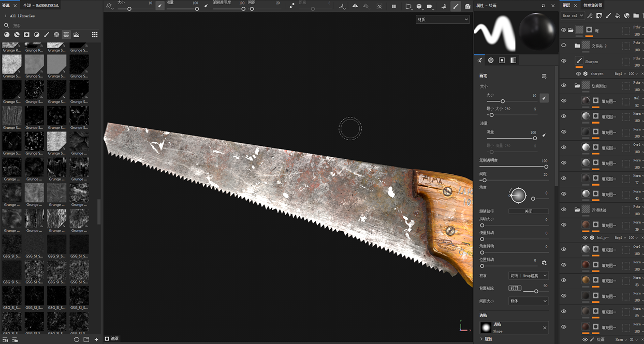Add a fill layer with bucket icon
644x344 pixels.
tap(618, 16)
